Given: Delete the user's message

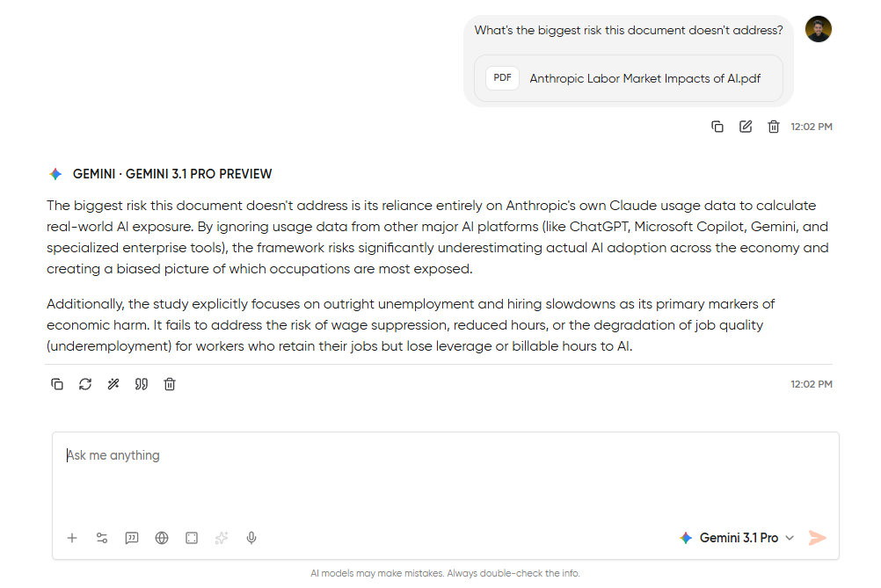Looking at the screenshot, I should pos(774,126).
